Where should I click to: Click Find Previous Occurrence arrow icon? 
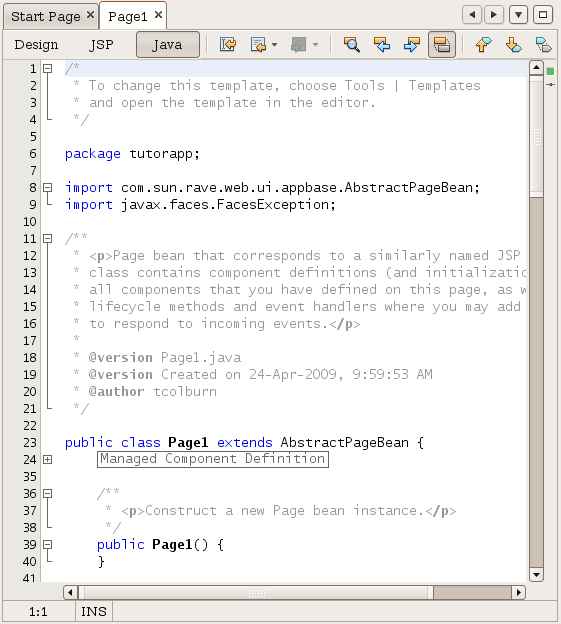(382, 45)
